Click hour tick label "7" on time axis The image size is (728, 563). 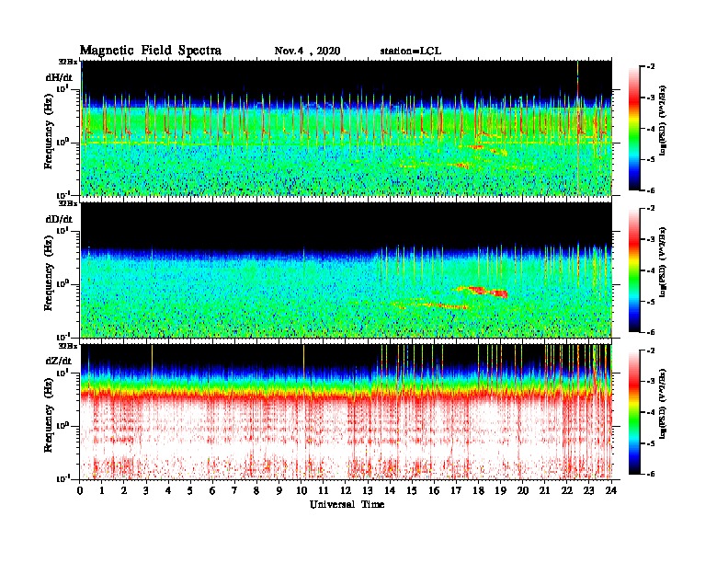[234, 490]
